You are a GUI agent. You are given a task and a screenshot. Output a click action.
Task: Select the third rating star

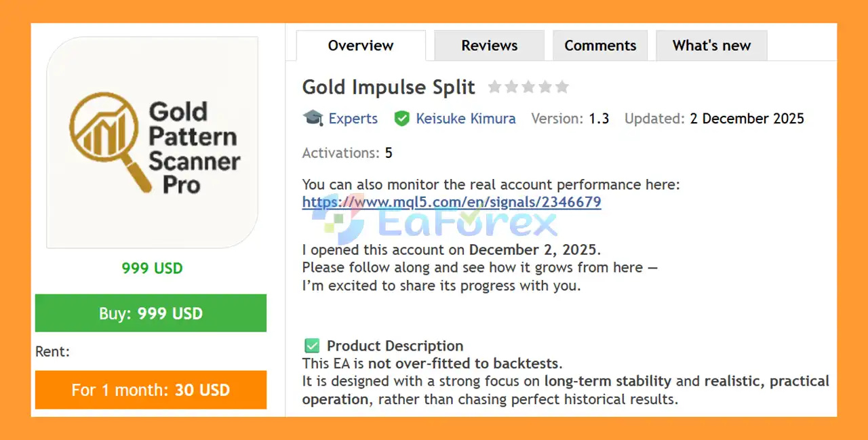[528, 87]
